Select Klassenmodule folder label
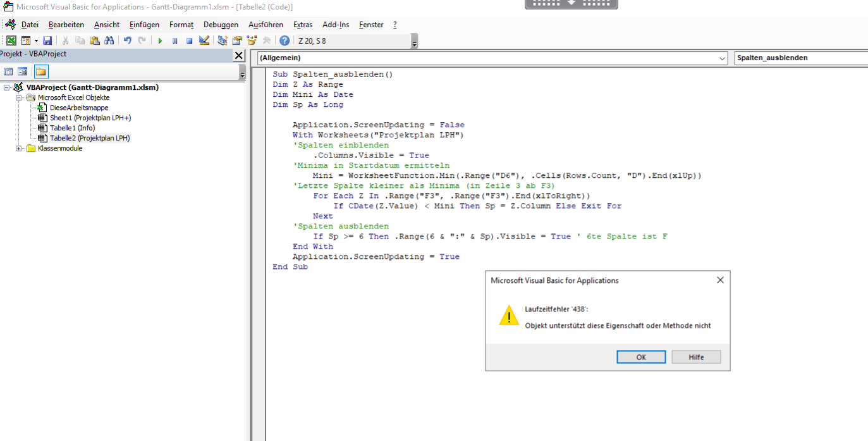This screenshot has height=441, width=868. (x=60, y=148)
